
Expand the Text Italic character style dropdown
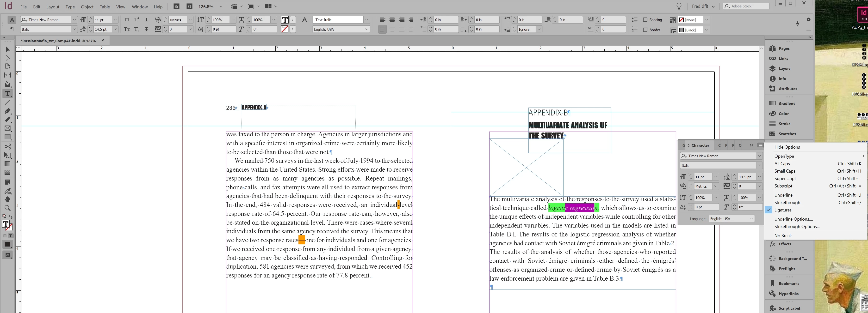click(367, 20)
